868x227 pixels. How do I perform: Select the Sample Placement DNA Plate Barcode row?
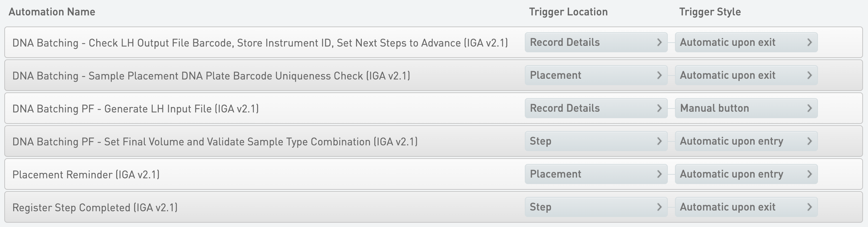[x=211, y=76]
